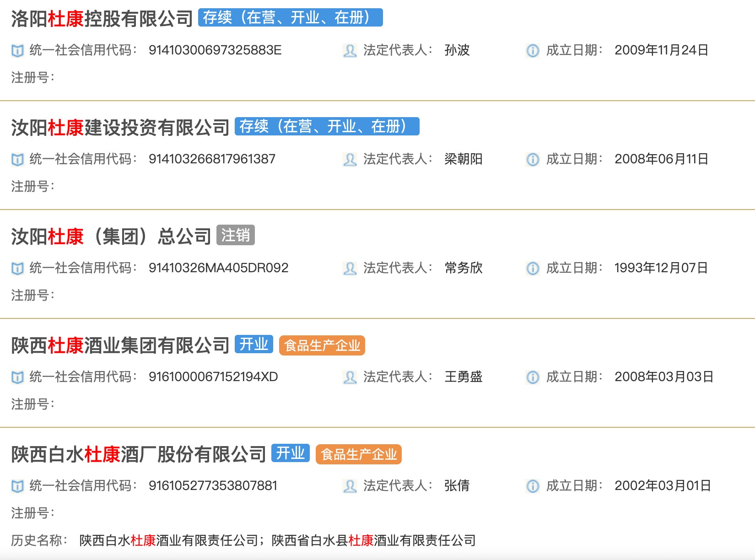Click the legal representative icon beside 孙波
755x560 pixels.
pyautogui.click(x=350, y=51)
